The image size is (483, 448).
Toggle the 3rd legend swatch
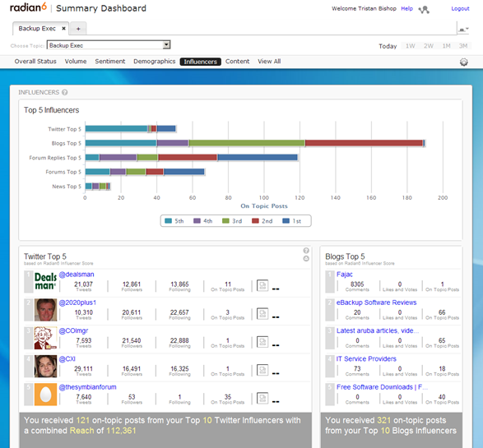click(225, 220)
